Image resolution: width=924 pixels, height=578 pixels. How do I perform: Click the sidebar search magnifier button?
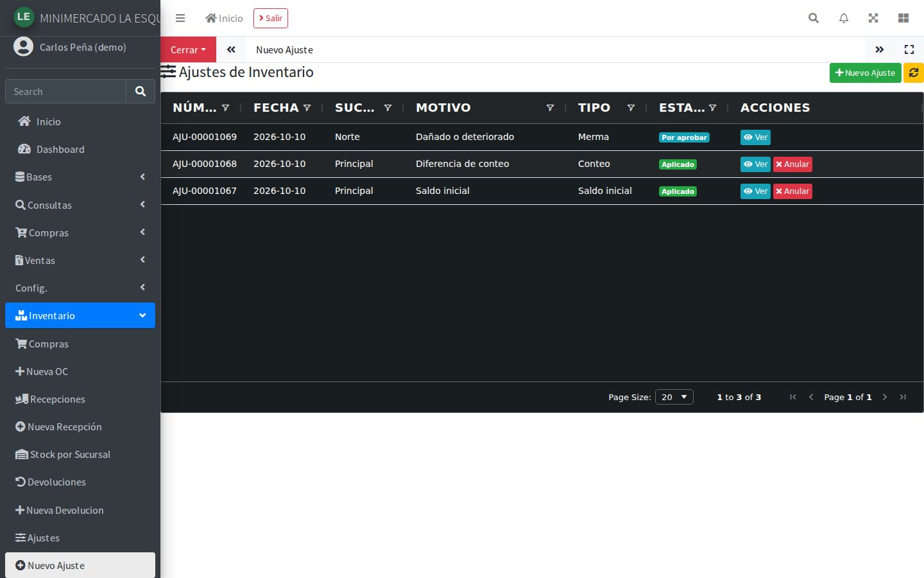tap(141, 91)
